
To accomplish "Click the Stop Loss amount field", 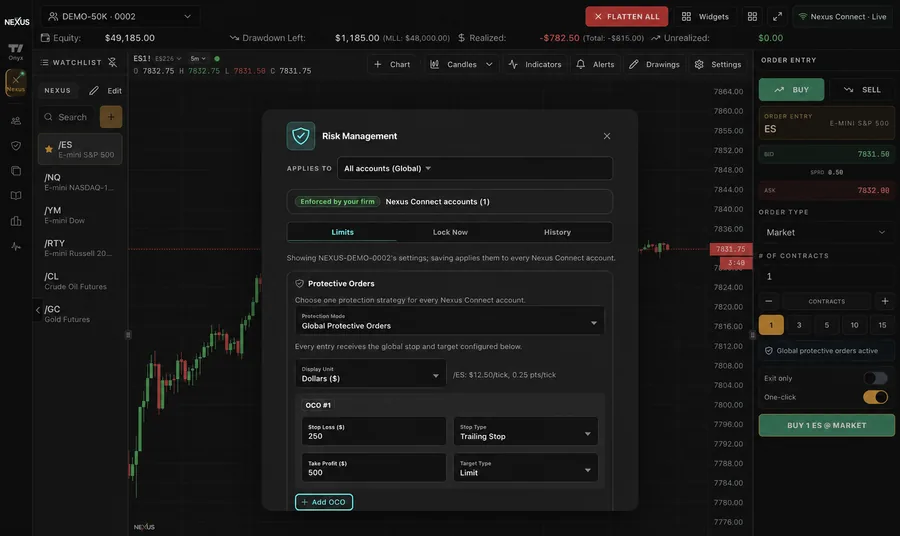I will coord(374,432).
